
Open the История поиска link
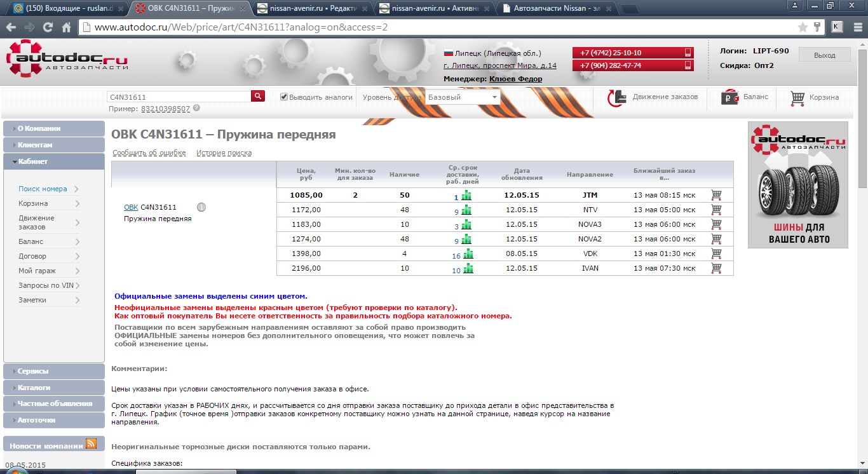click(x=224, y=152)
